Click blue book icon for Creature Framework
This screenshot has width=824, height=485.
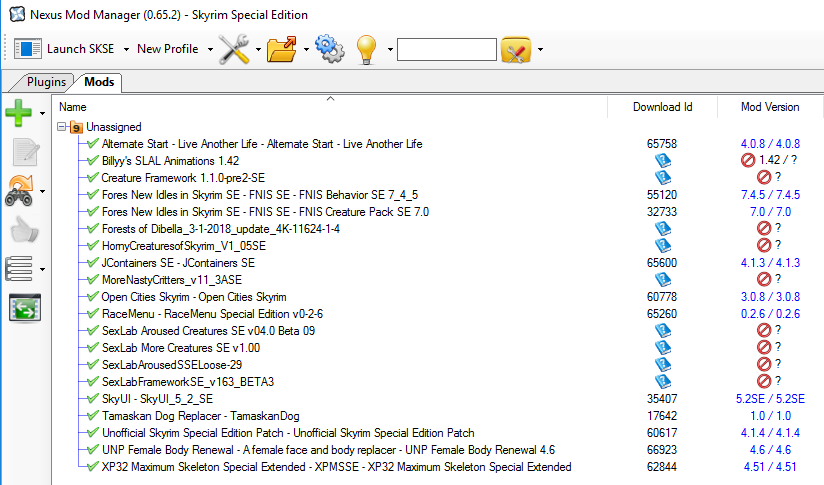663,178
